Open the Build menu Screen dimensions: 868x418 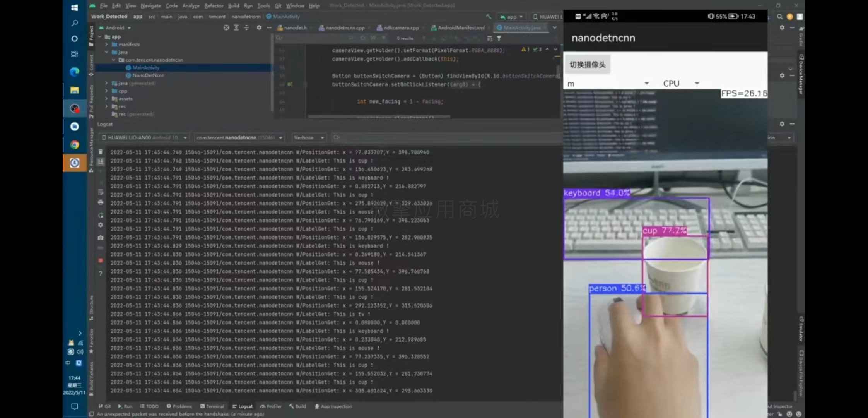click(x=234, y=6)
